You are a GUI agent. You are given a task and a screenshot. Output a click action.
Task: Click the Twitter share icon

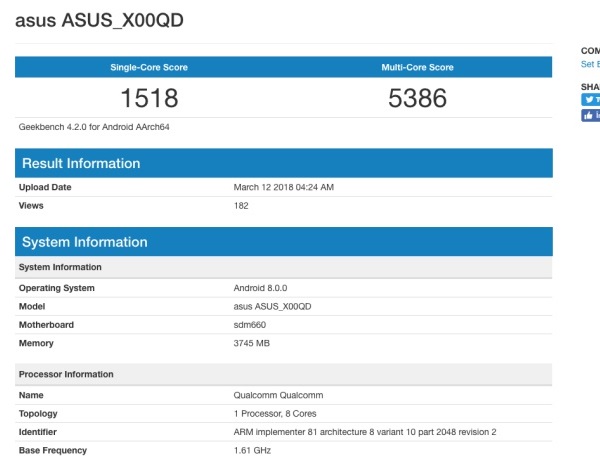(x=590, y=99)
